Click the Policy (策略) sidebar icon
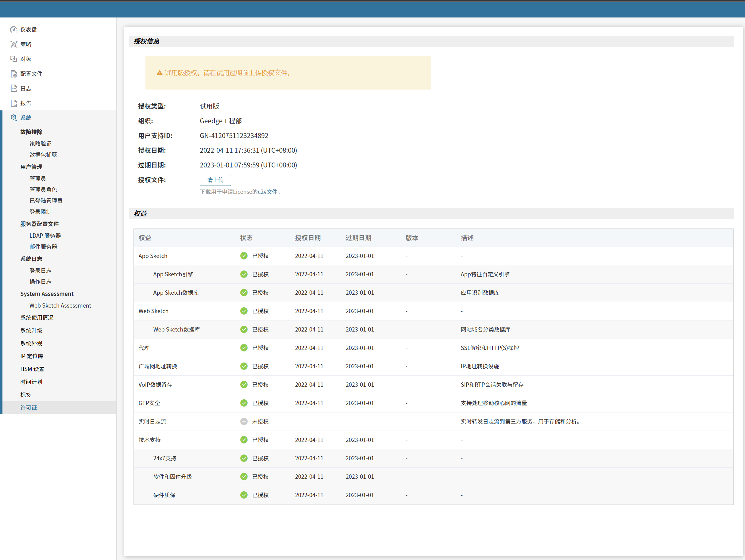Screen dimensions: 745x560 (x=14, y=44)
